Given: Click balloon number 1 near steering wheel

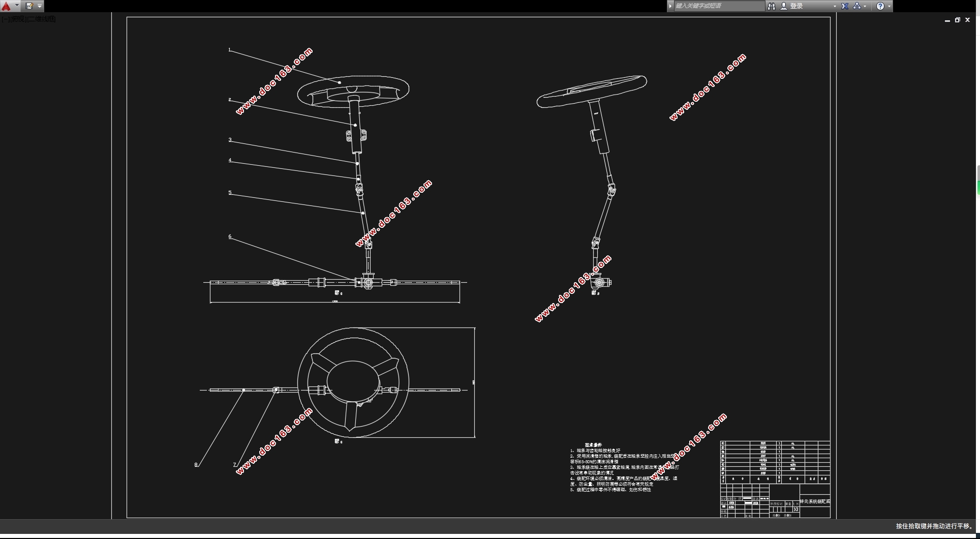Looking at the screenshot, I should click(230, 50).
